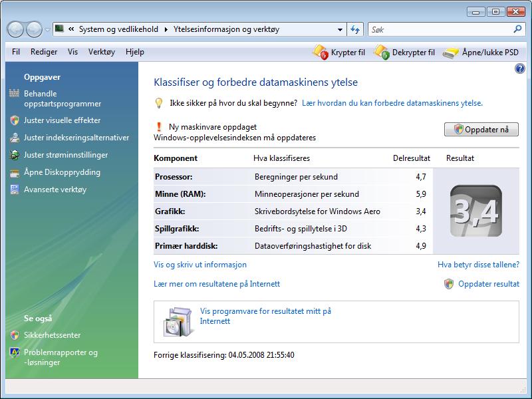This screenshot has height=399, width=532.
Task: Click shield icon beside Oppdater resultat
Action: coord(449,284)
